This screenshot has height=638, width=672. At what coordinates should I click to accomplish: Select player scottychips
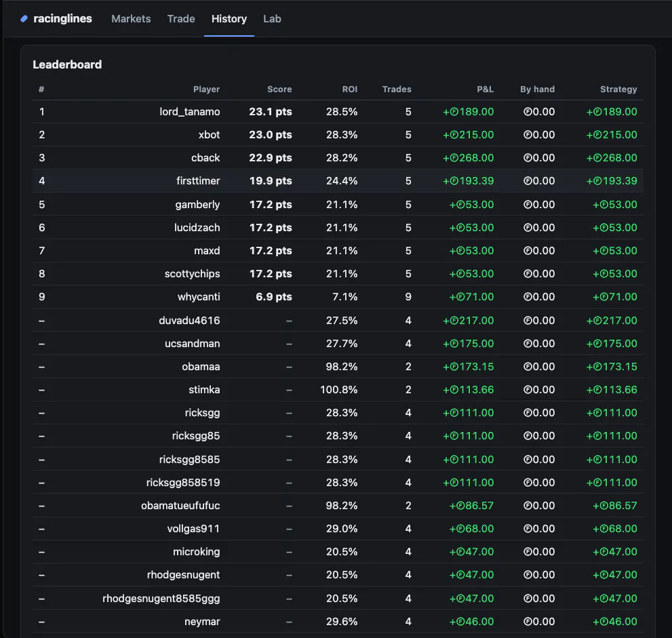193,274
